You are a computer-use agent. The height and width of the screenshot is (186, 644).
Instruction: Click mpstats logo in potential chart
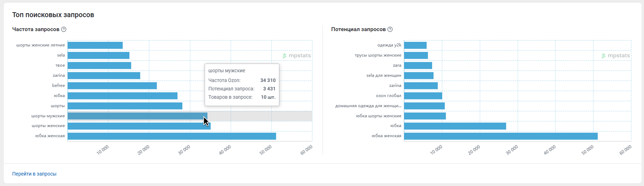[616, 56]
